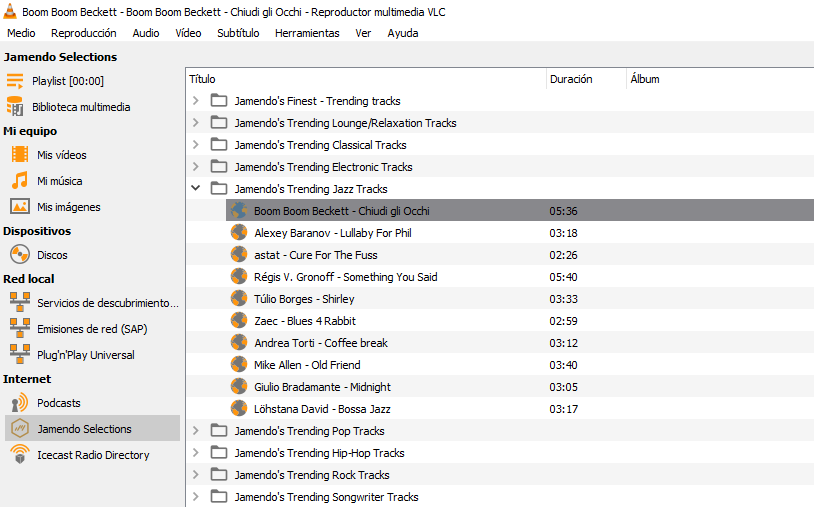The width and height of the screenshot is (814, 507).
Task: Collapse Trending Jazz Tracks folder
Action: (196, 188)
